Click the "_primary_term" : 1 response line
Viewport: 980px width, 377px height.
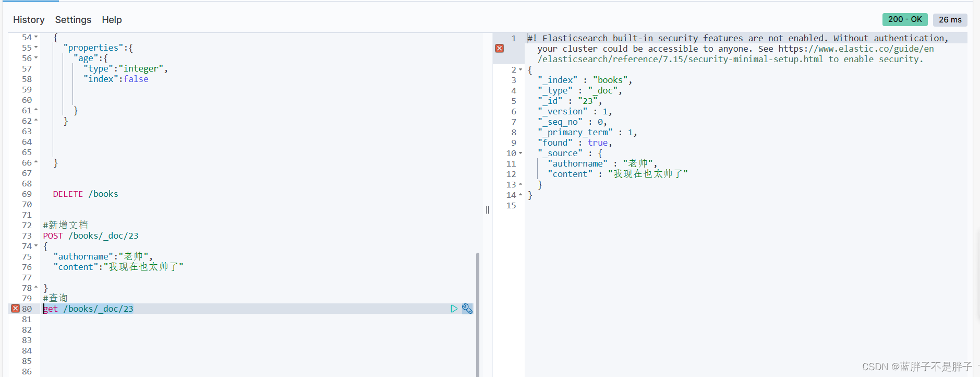(588, 132)
